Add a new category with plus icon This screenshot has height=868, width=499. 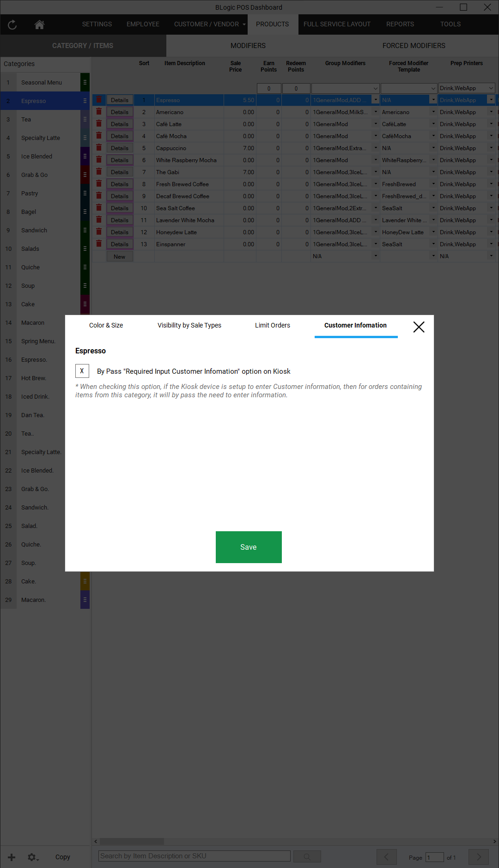point(12,857)
